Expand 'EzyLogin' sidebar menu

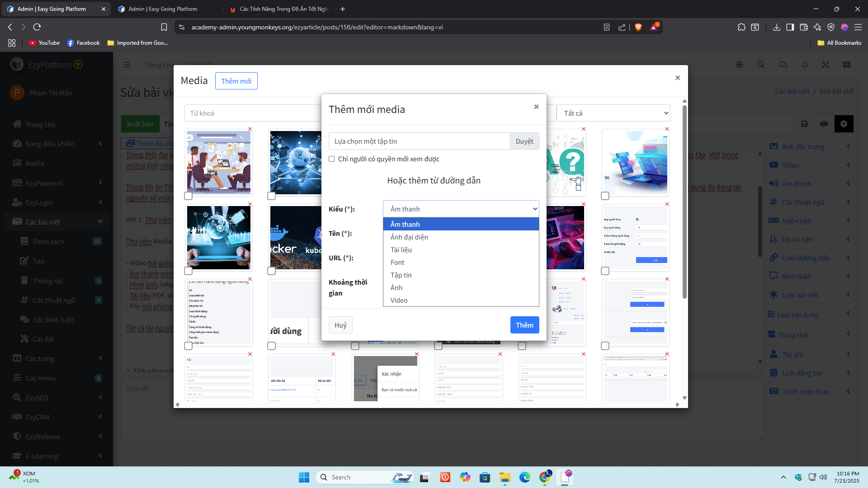click(57, 202)
